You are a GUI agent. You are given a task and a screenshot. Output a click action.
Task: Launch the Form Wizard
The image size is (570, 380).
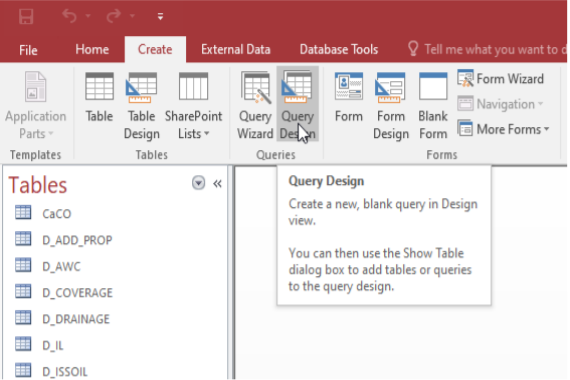pos(501,79)
